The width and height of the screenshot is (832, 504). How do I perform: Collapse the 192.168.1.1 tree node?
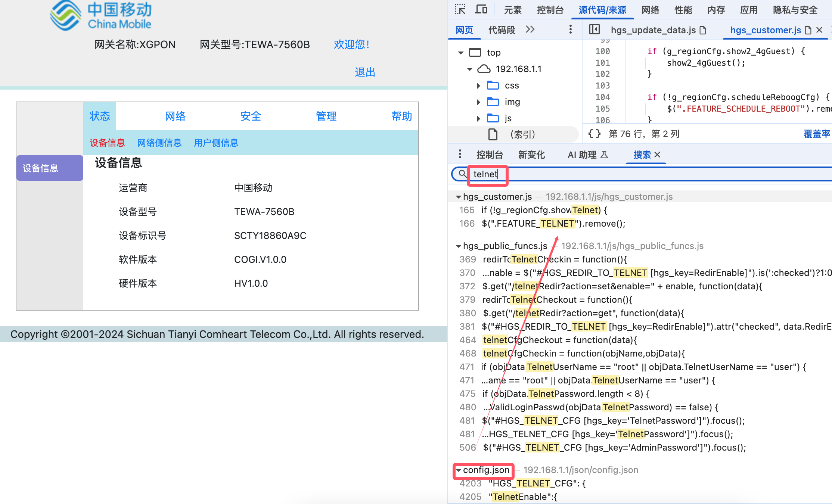(470, 69)
